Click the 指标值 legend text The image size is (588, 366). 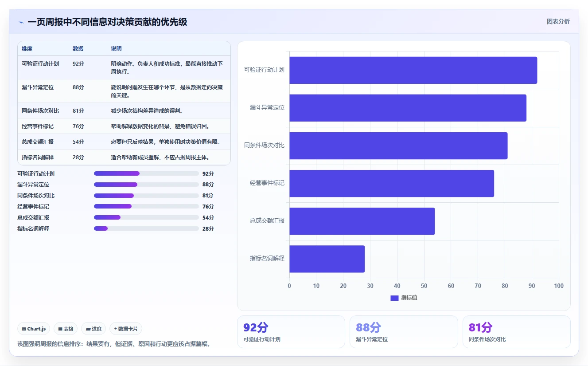pyautogui.click(x=409, y=298)
